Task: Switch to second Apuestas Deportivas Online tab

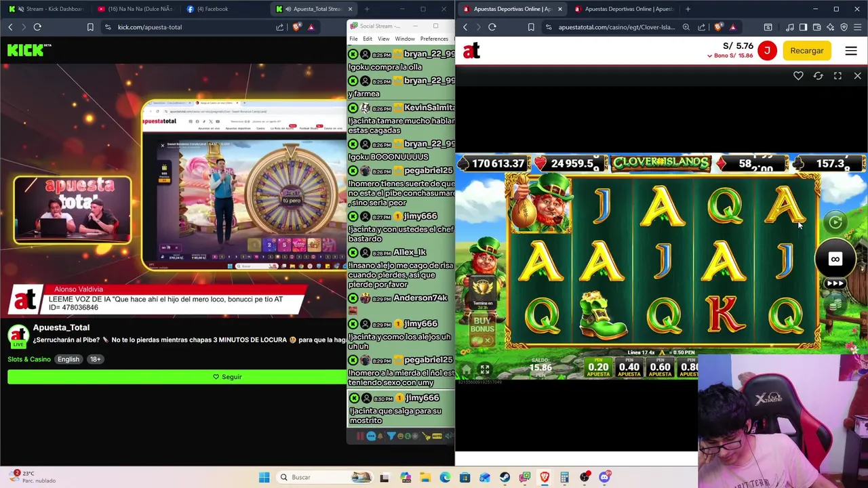Action: pos(624,9)
